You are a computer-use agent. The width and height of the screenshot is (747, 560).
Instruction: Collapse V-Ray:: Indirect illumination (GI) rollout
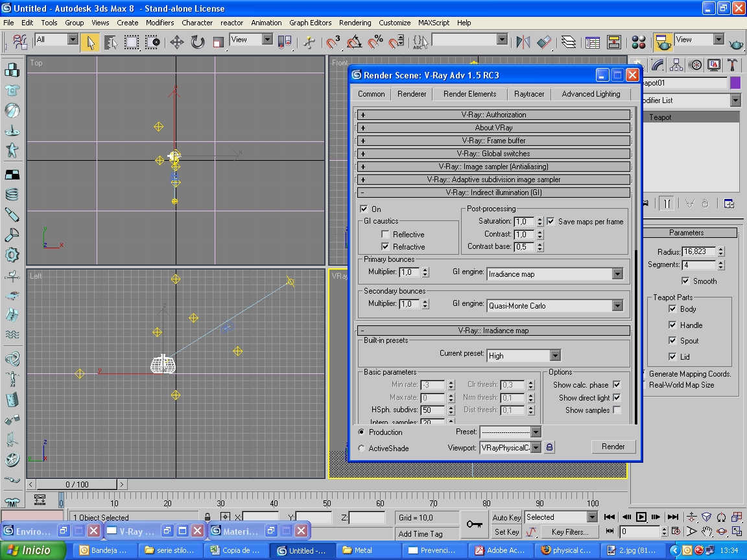[x=493, y=192]
